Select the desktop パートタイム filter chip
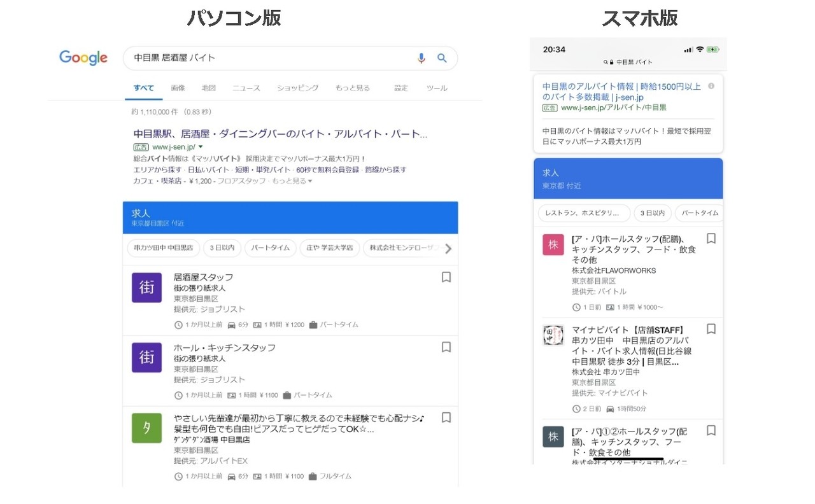 pyautogui.click(x=271, y=248)
